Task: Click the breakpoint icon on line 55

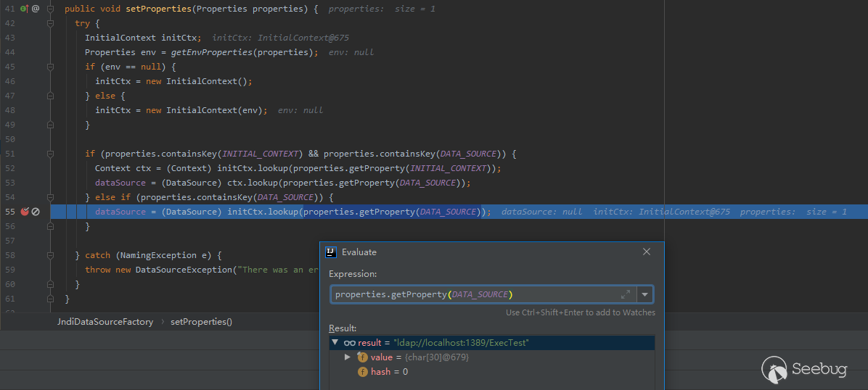Action: [25, 212]
